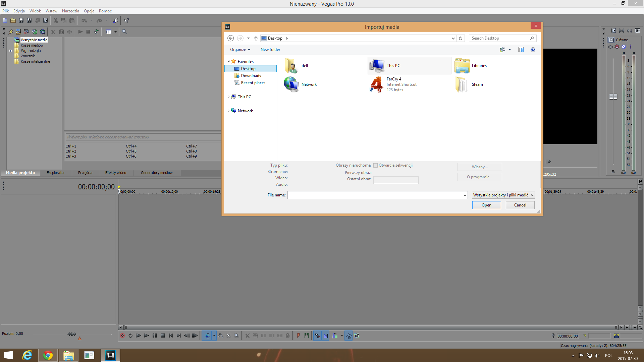
Task: Click the Główne master volume fader handle
Action: (x=613, y=97)
